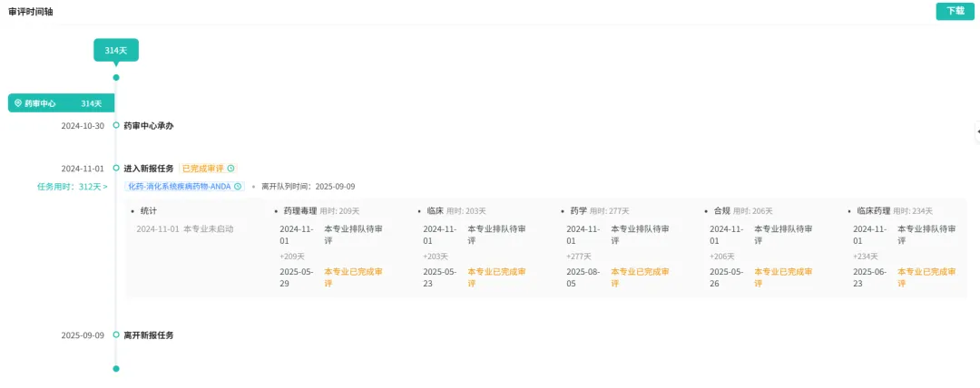
Task: Click the clock icon next to 已完成审评
Action: (x=230, y=169)
